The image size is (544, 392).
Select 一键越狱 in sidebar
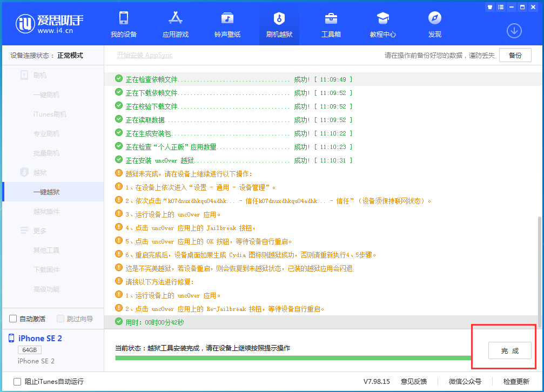pos(46,192)
